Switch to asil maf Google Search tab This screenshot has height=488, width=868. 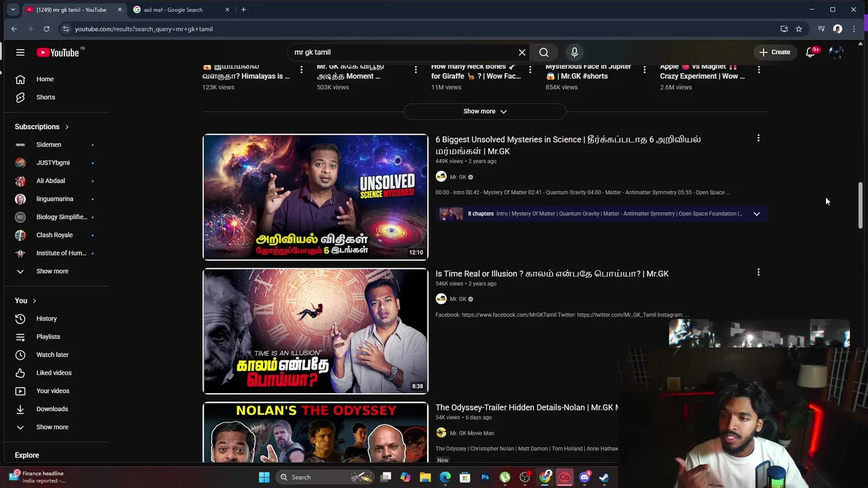181,9
